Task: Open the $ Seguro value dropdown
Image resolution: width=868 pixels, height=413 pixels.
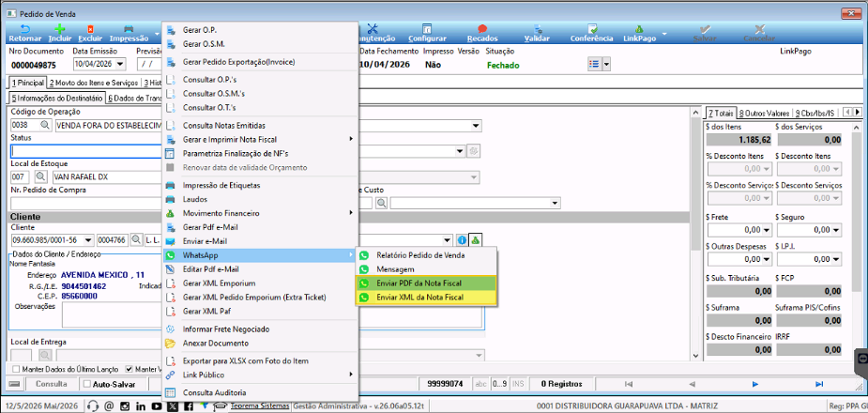Action: point(835,229)
